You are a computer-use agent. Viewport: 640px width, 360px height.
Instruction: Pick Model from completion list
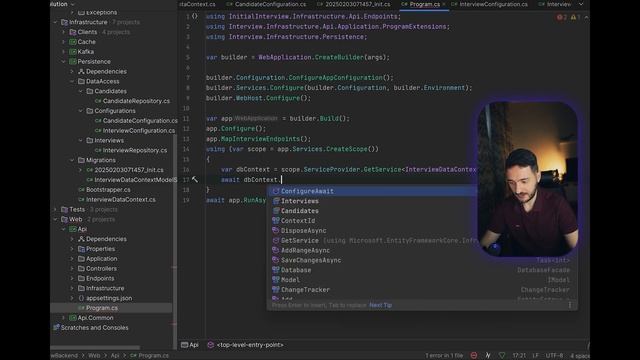pyautogui.click(x=290, y=280)
